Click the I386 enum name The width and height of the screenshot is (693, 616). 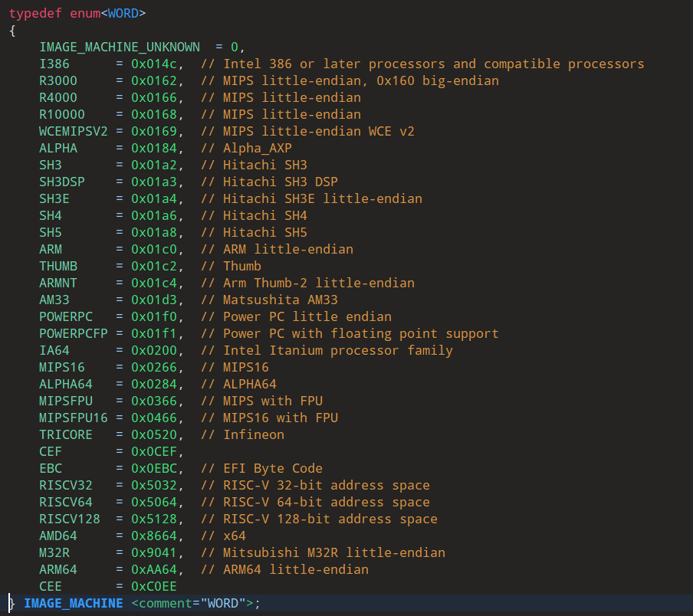54,64
